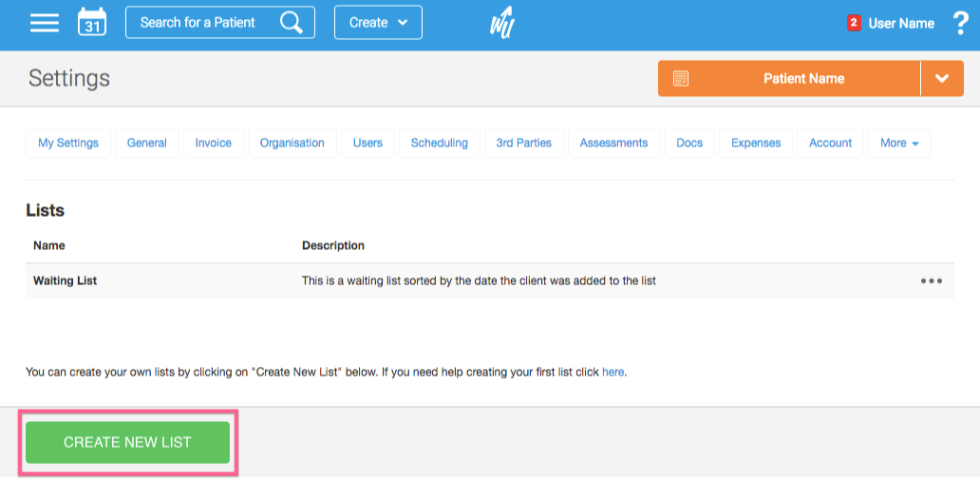Image resolution: width=980 pixels, height=481 pixels.
Task: Switch to the General tab
Action: [147, 144]
